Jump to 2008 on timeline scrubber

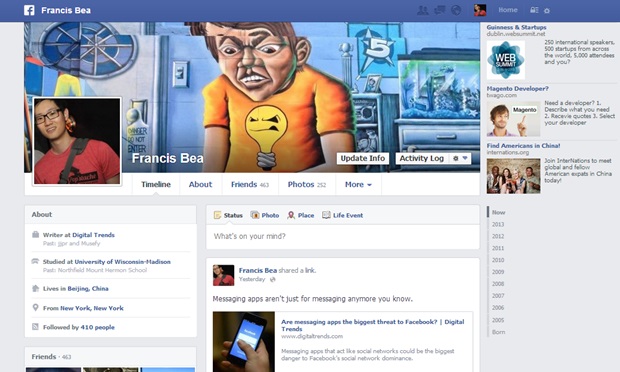coord(498,284)
